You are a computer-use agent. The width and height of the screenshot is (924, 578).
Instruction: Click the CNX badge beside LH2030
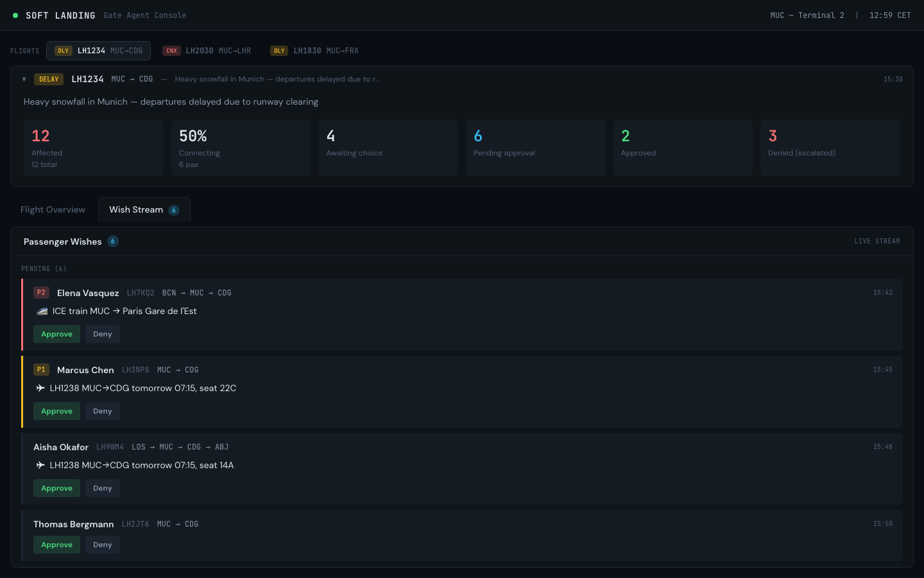pyautogui.click(x=171, y=50)
